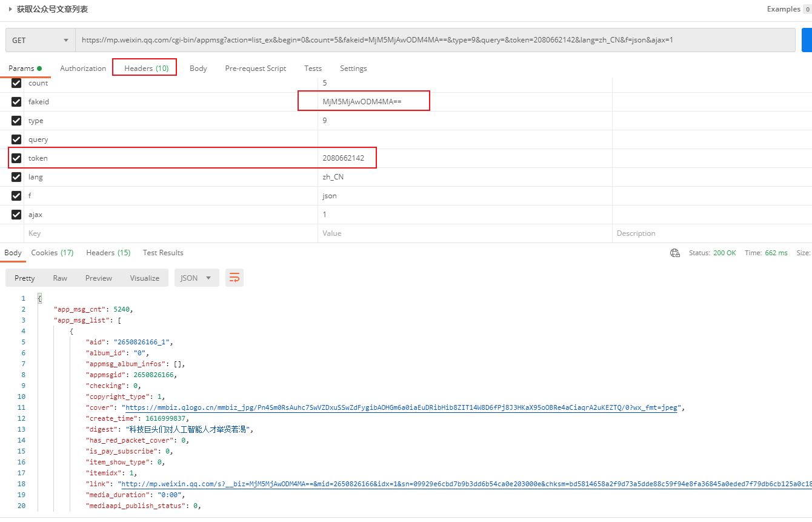Click the f value json

pyautogui.click(x=330, y=196)
